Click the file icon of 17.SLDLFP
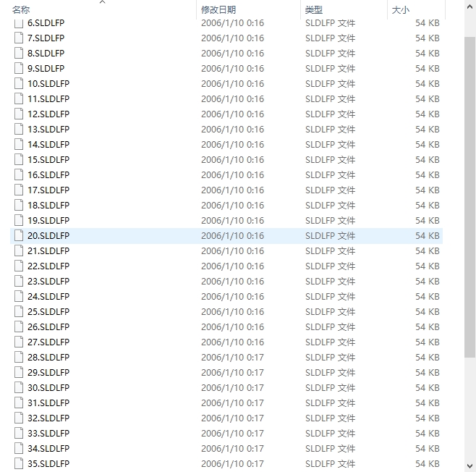This screenshot has width=476, height=472. (19, 190)
